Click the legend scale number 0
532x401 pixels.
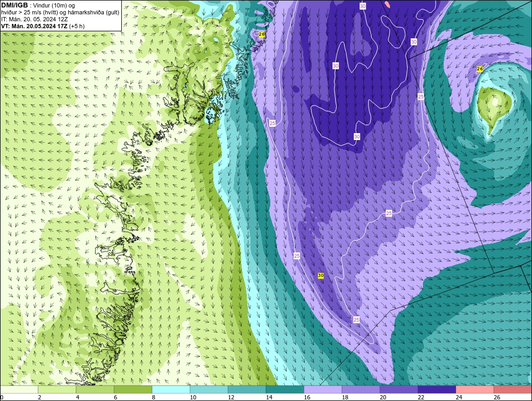2,397
